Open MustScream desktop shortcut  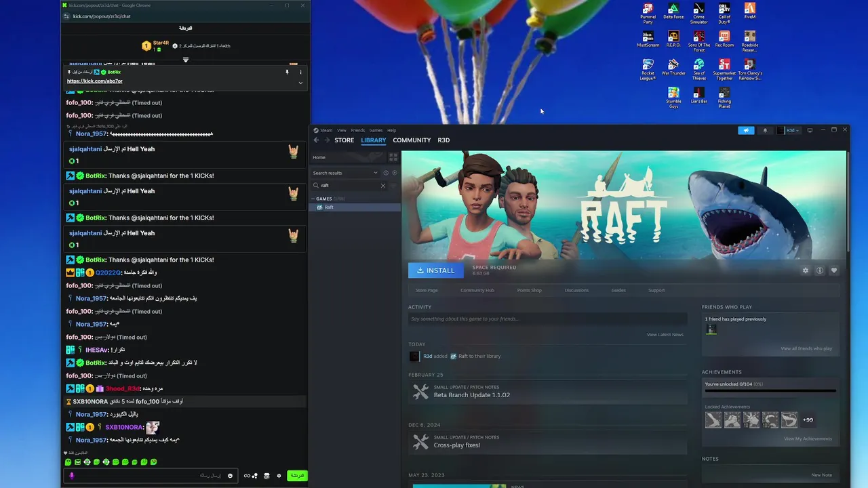tap(648, 39)
